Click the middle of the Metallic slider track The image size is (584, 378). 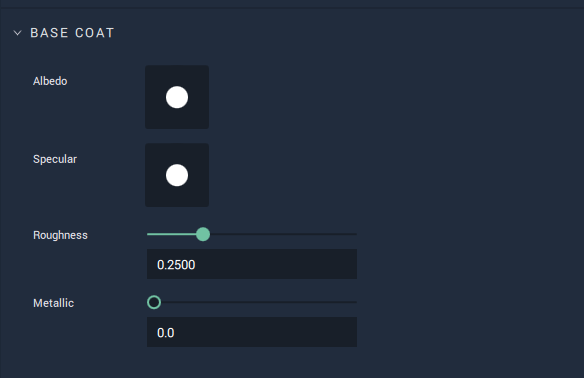point(252,302)
